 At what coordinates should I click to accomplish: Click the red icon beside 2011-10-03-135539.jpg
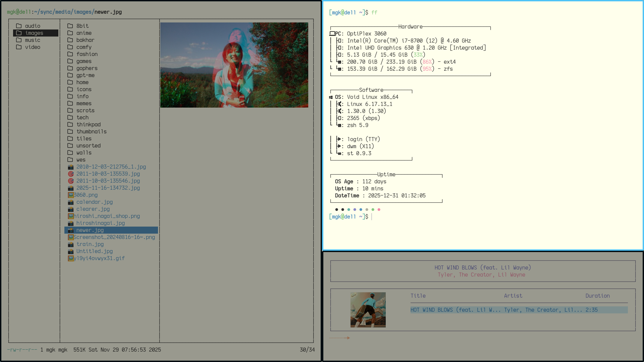70,174
